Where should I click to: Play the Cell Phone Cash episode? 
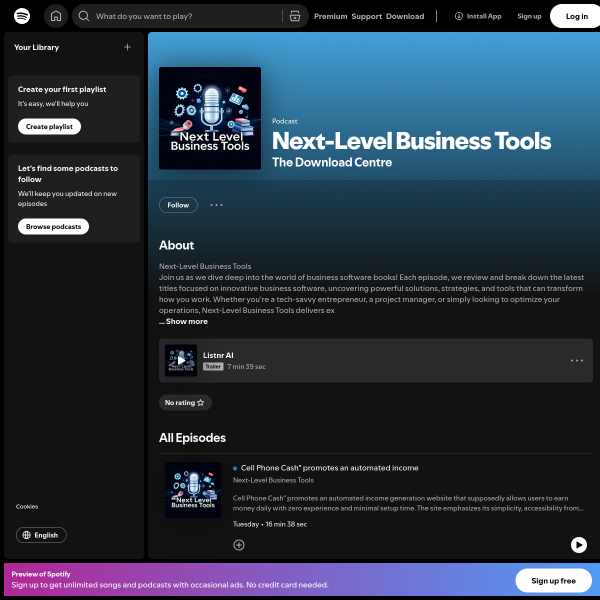[579, 545]
